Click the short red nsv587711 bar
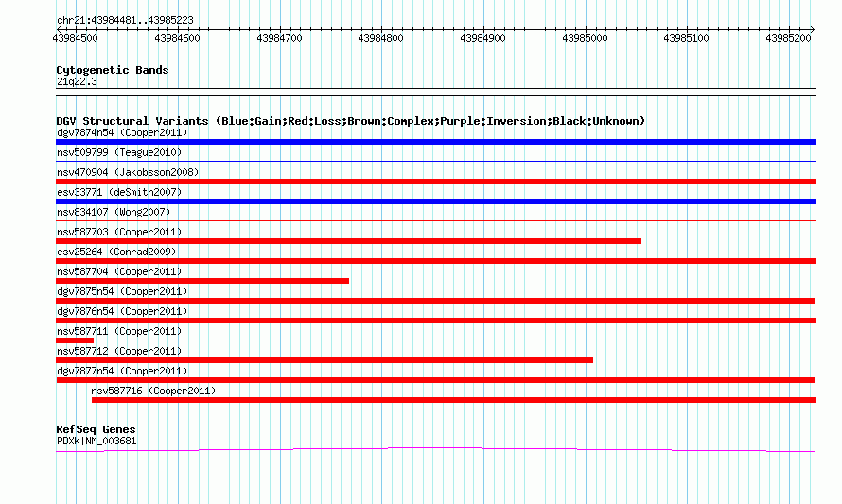Viewport: 842px width, 504px height. pos(75,340)
